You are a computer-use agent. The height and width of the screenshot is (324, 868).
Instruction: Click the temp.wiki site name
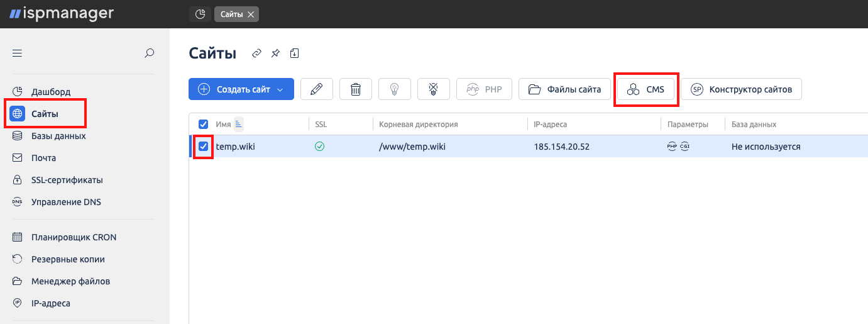[236, 147]
